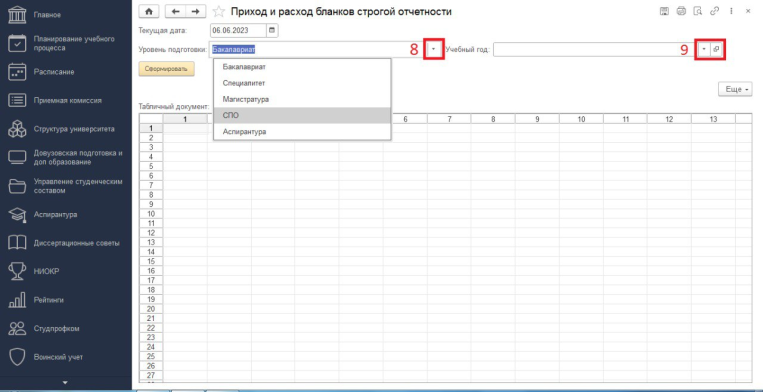Click the Home icon button
763x392 pixels.
pos(149,11)
